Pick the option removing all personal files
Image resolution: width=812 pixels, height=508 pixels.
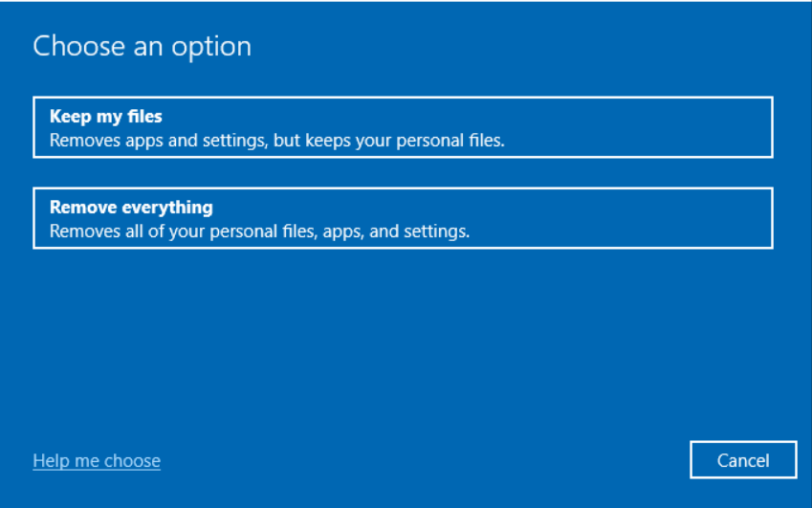[x=402, y=219]
